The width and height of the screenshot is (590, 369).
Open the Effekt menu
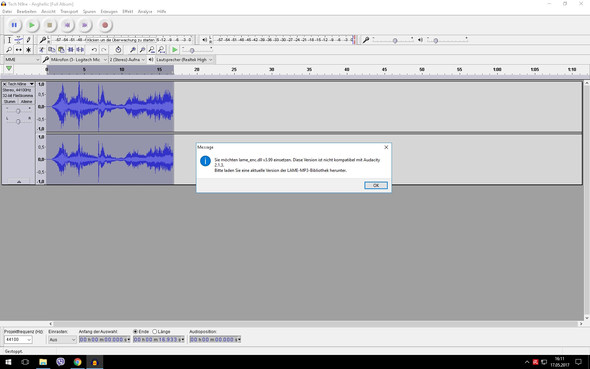pos(128,12)
